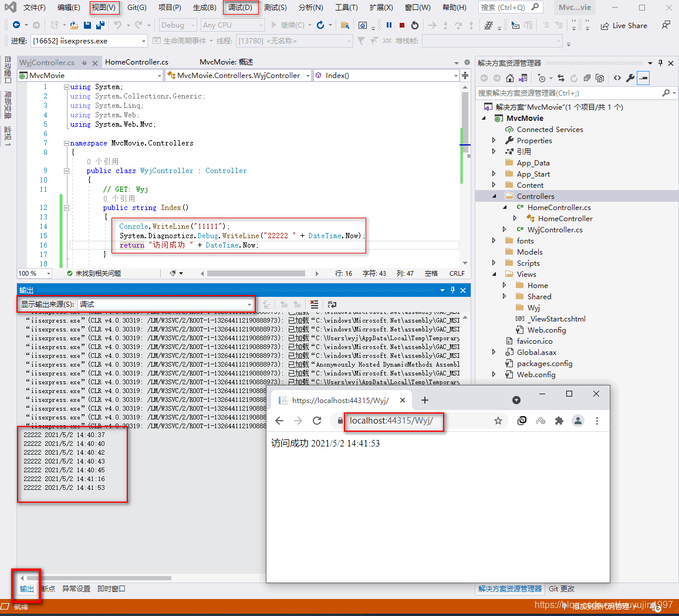Image resolution: width=679 pixels, height=616 pixels.
Task: Select the 断点 panel button
Action: 48,588
